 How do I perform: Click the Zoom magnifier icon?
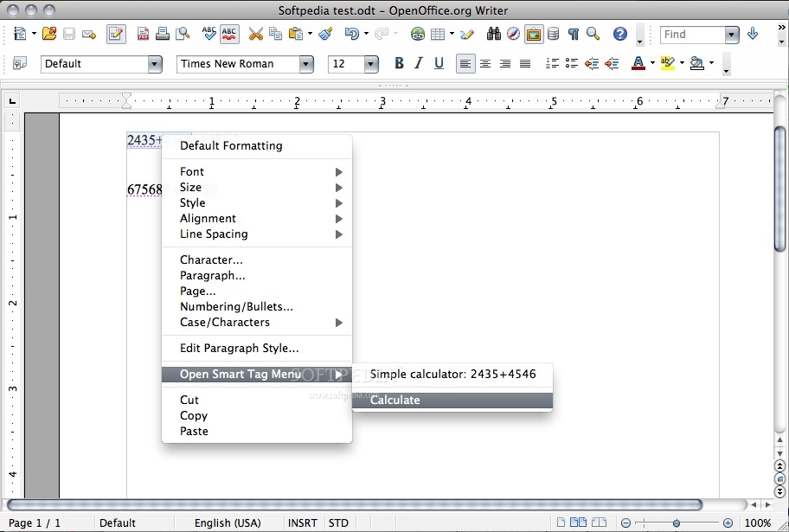[593, 34]
